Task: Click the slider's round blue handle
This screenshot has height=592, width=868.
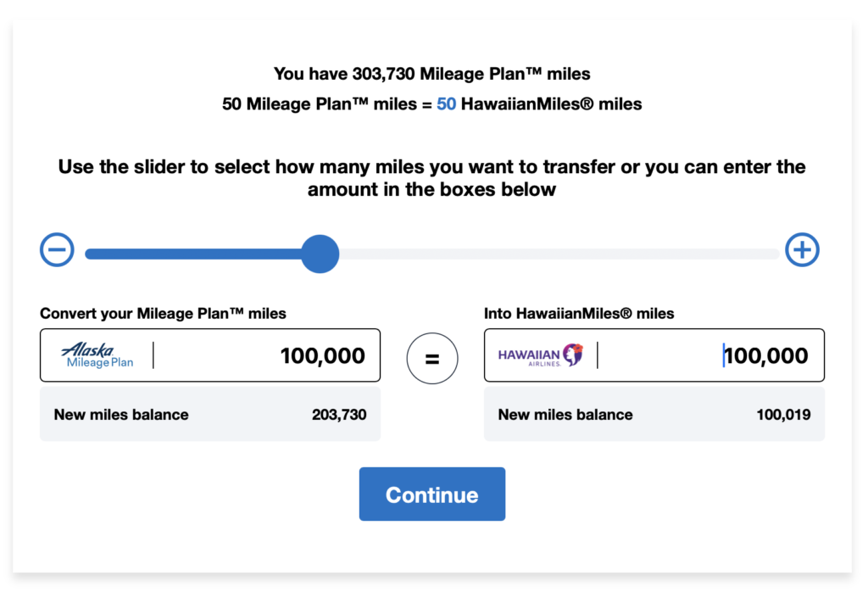Action: click(x=320, y=254)
